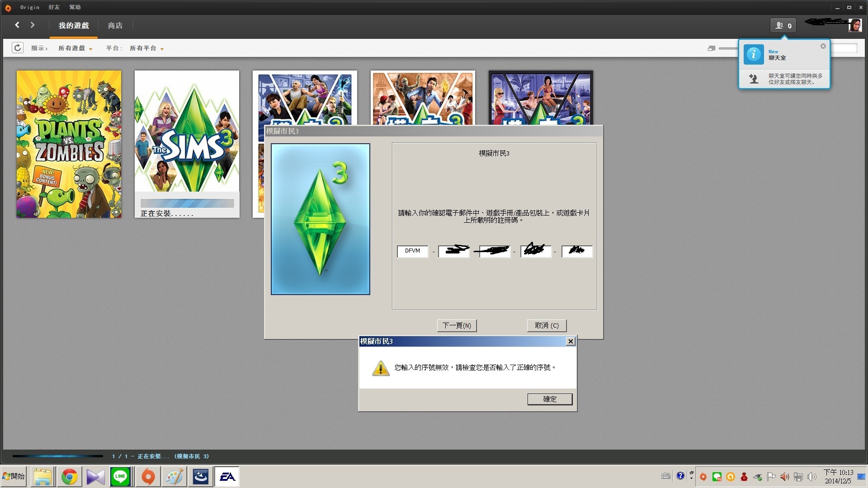The width and height of the screenshot is (868, 488).
Task: Open the Origin menu
Action: point(30,7)
